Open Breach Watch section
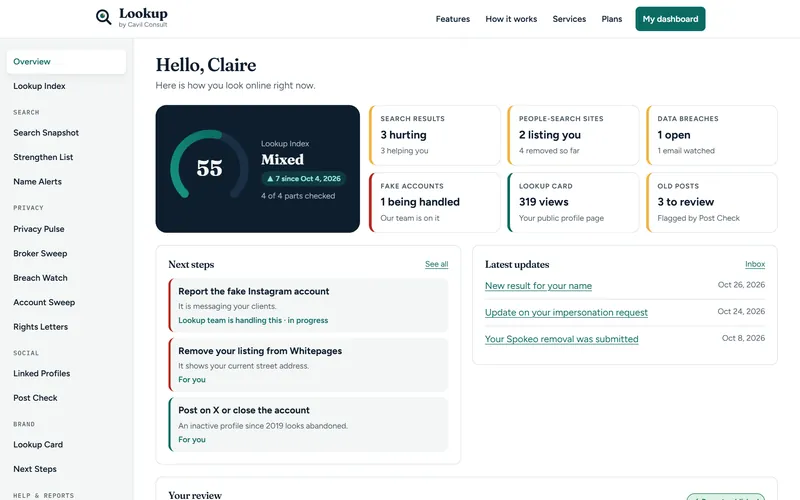Screen dimensions: 800x500 click(66, 278)
